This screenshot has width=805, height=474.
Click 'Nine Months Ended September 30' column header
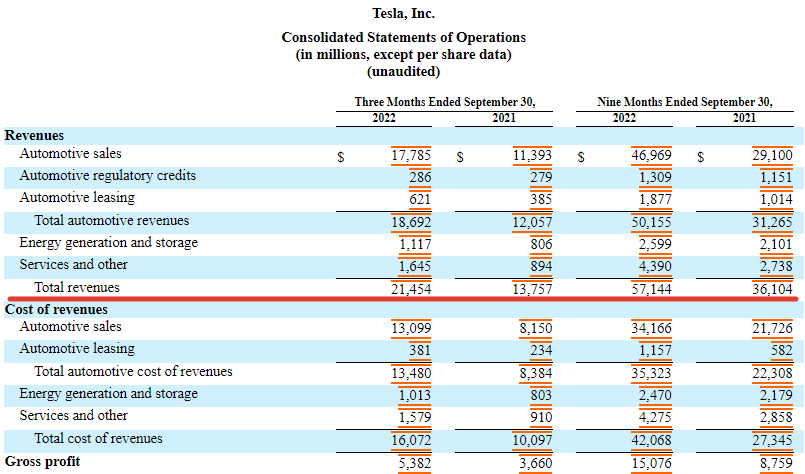click(685, 102)
